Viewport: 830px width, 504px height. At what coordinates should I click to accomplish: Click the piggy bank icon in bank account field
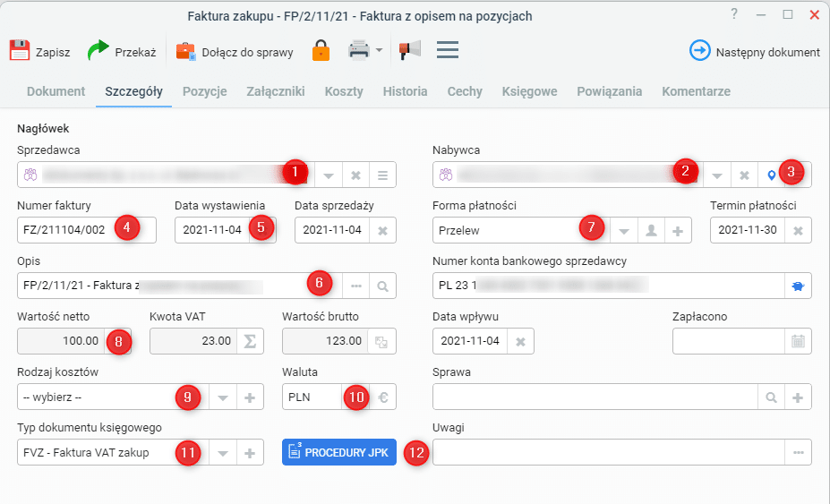799,286
